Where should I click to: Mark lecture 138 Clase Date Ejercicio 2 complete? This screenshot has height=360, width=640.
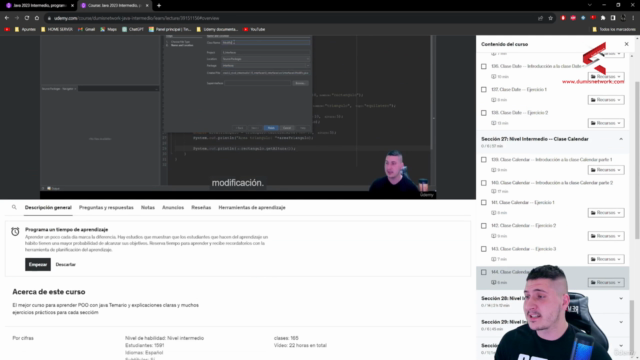(484, 113)
